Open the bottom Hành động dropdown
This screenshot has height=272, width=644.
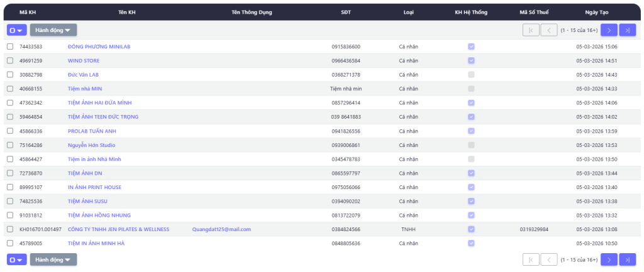53,259
